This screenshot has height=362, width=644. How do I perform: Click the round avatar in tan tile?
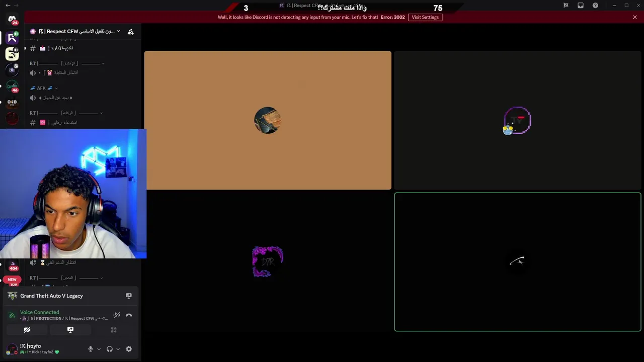pyautogui.click(x=268, y=120)
